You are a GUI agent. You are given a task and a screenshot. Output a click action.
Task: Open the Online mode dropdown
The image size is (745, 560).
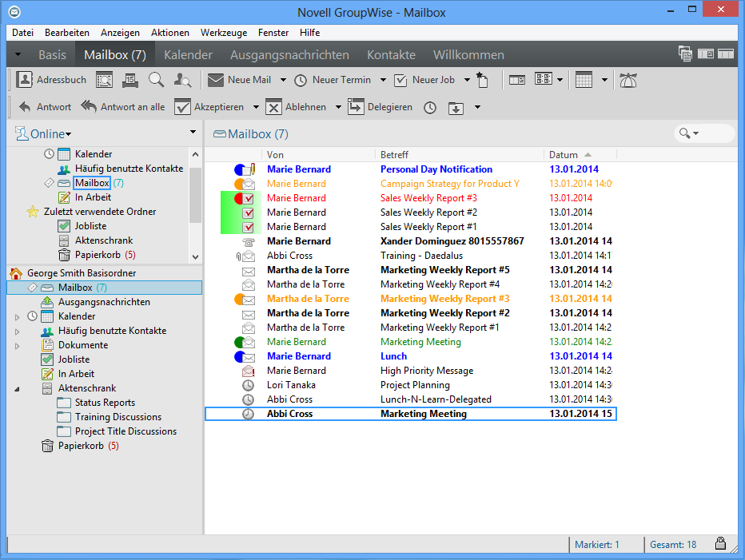50,134
